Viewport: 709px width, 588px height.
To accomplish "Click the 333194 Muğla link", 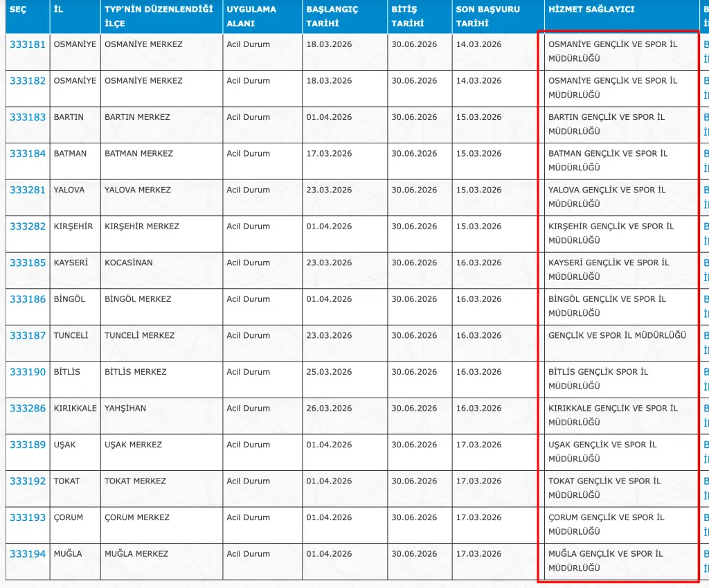I will 28,554.
